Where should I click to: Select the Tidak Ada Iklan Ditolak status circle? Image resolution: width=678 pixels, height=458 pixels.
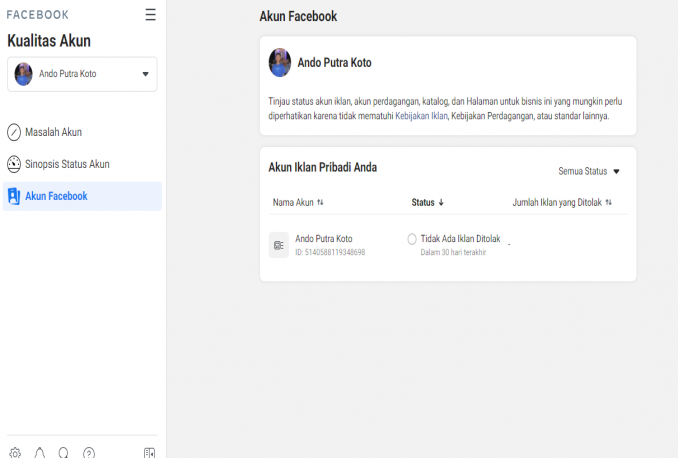(x=412, y=239)
